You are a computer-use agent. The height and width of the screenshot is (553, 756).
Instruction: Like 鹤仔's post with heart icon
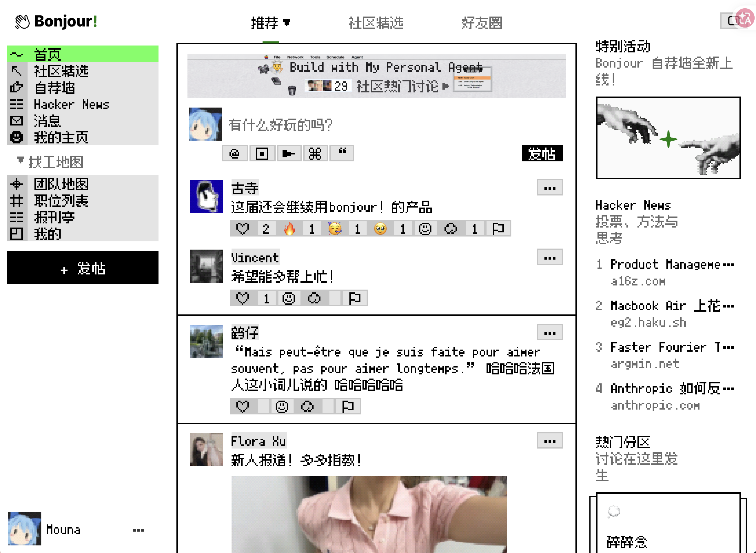(243, 406)
